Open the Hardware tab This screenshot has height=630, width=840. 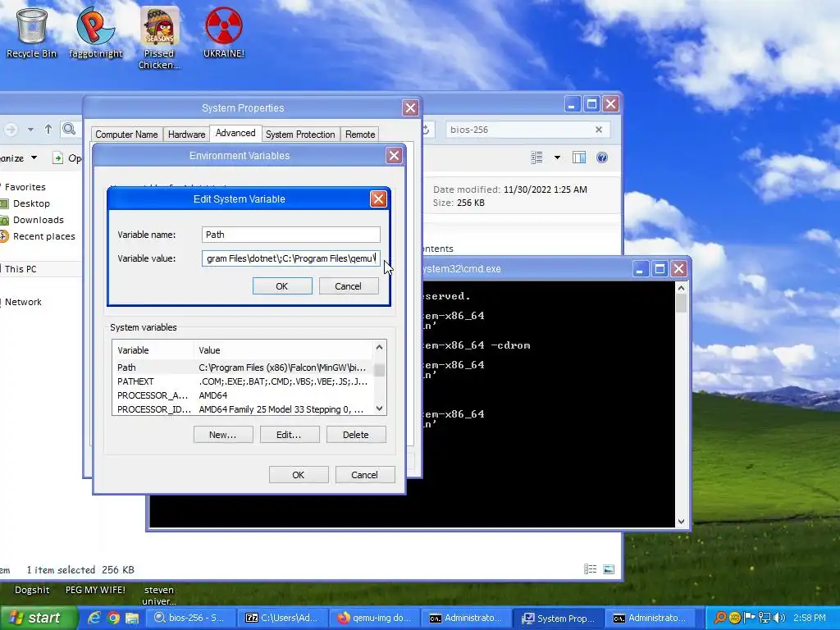coord(186,135)
